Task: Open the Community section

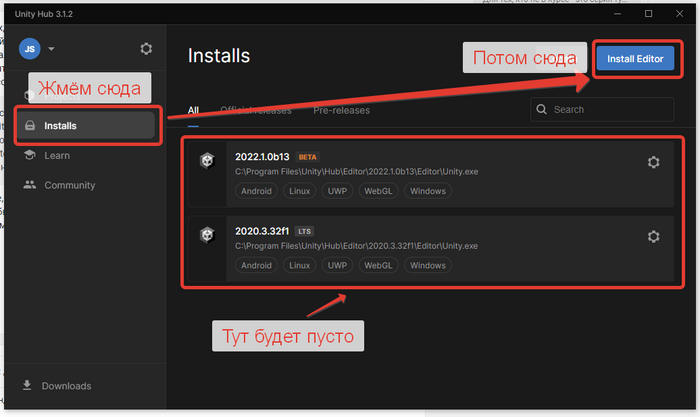Action: pyautogui.click(x=70, y=185)
